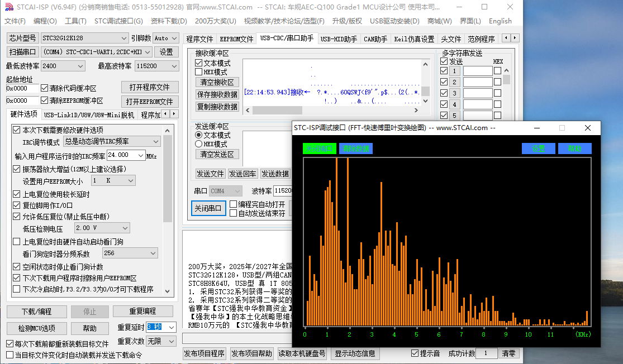Click the hardware tabs right-scroll arrow
Image resolution: width=623 pixels, height=364 pixels.
tap(174, 114)
